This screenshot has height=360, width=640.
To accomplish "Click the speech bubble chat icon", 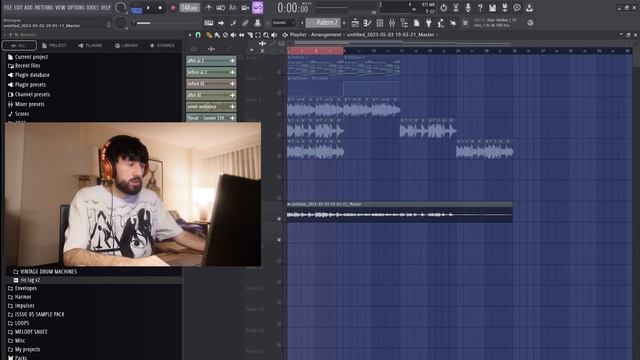I will [517, 8].
